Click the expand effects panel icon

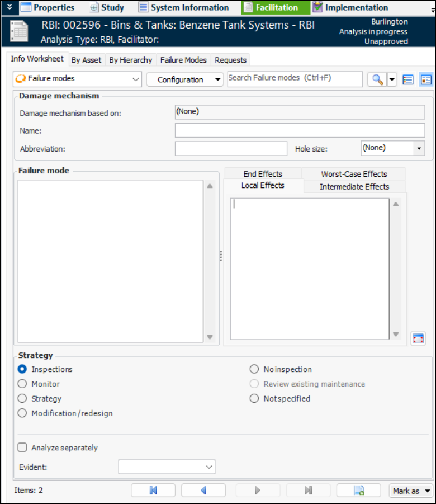(418, 338)
